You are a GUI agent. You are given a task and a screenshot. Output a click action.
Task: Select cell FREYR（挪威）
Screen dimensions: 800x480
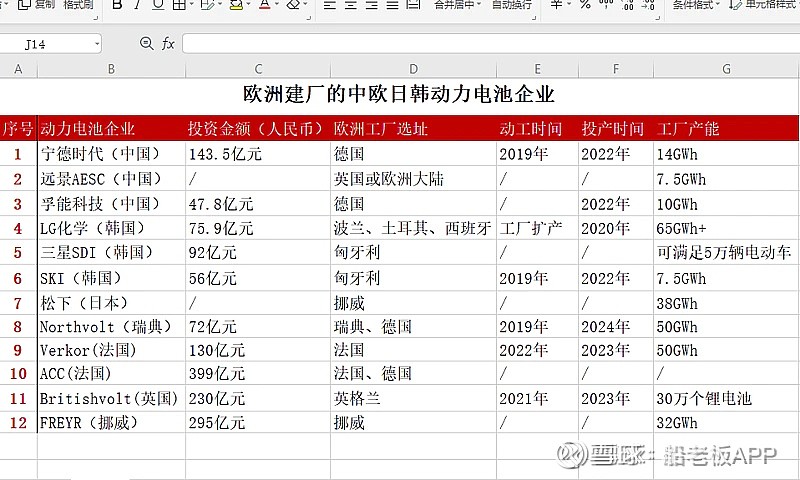pyautogui.click(x=111, y=422)
